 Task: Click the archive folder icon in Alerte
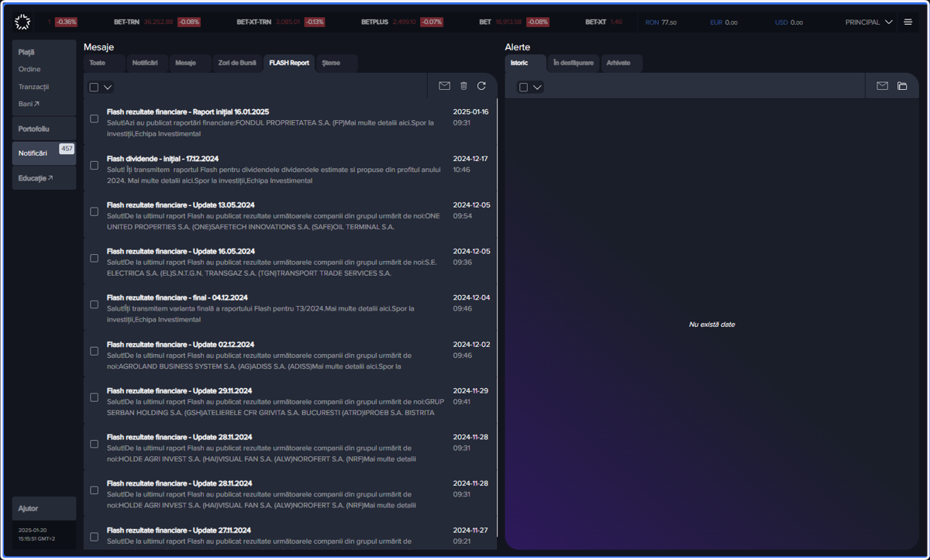[902, 86]
